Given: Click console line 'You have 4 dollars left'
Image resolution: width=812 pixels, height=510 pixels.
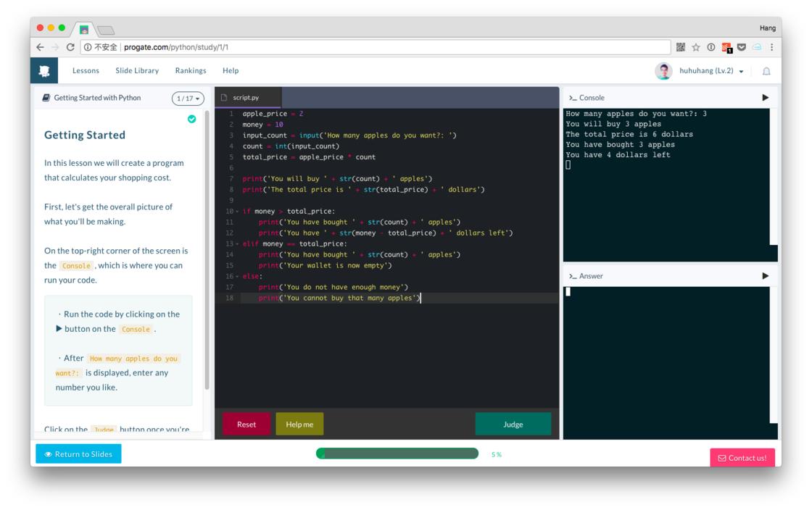Looking at the screenshot, I should [618, 154].
